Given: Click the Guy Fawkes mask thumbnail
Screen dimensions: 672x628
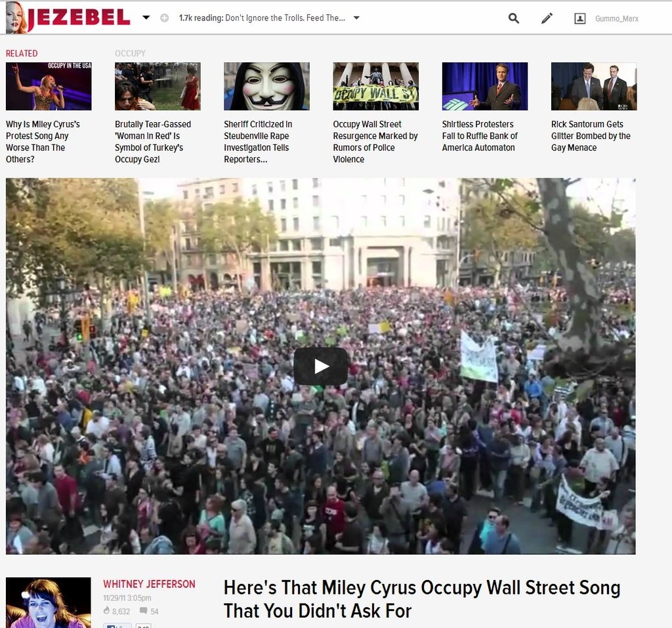Looking at the screenshot, I should tap(266, 86).
